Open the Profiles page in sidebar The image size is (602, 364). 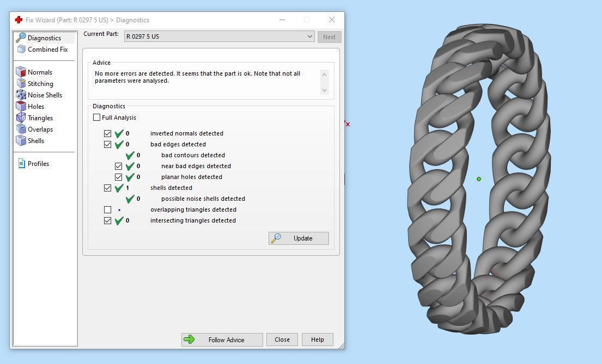pos(38,164)
